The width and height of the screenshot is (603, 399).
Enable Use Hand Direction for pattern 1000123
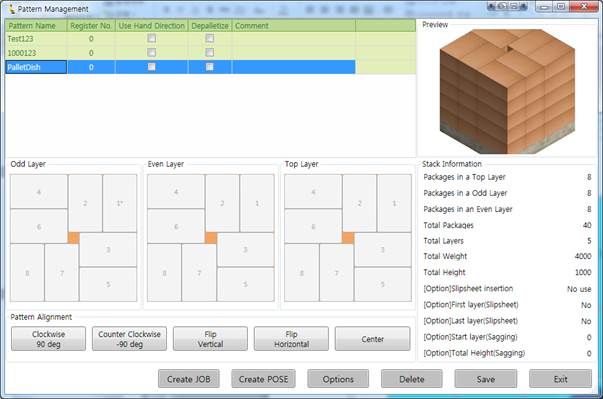(x=152, y=52)
